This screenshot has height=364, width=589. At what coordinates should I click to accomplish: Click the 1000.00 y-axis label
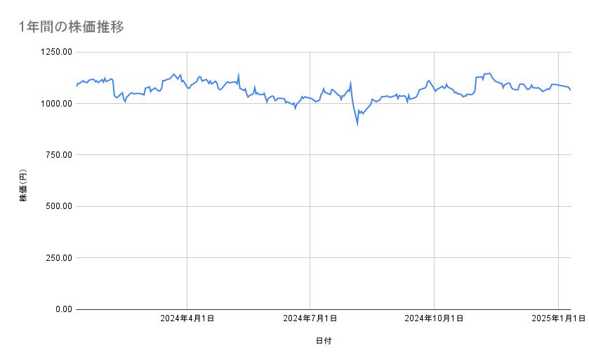pyautogui.click(x=55, y=104)
